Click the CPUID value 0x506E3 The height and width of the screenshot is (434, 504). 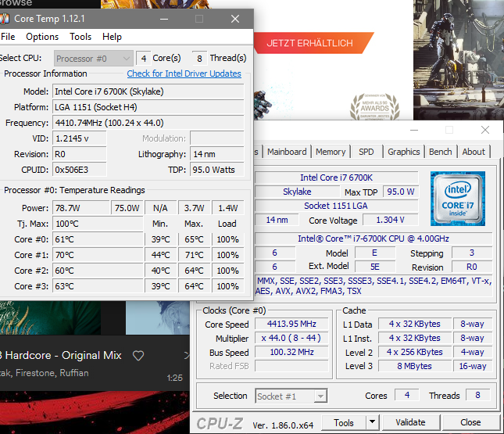pos(80,170)
